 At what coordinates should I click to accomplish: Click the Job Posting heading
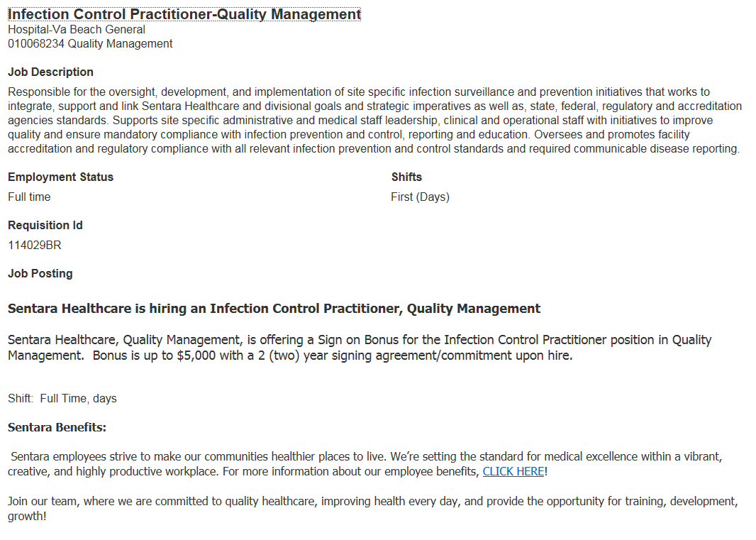coord(40,274)
